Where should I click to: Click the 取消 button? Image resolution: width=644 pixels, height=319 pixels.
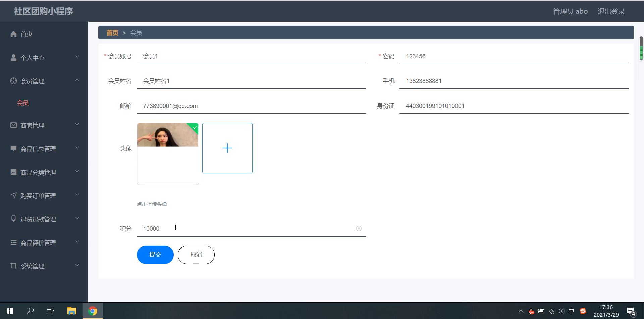[196, 255]
